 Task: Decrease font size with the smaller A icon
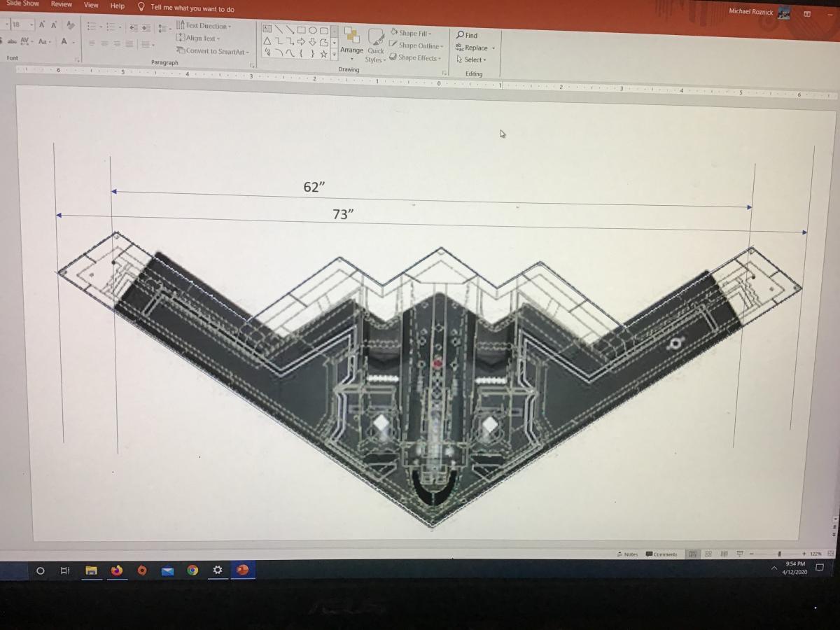tap(54, 25)
